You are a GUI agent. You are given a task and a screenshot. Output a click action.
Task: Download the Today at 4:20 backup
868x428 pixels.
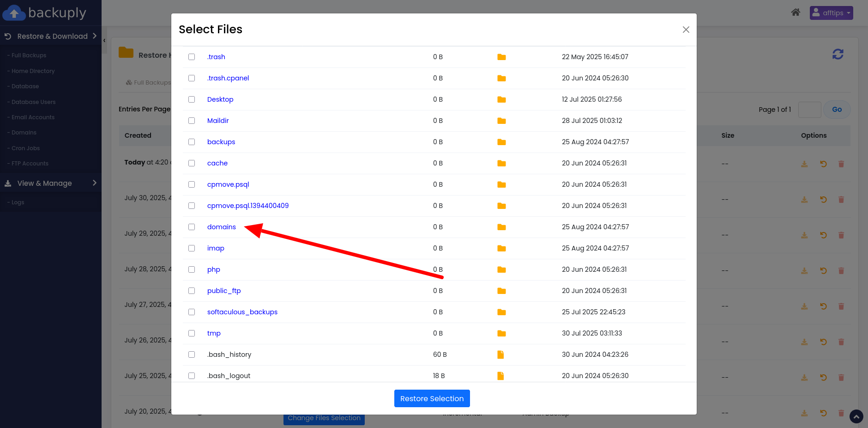tap(804, 164)
